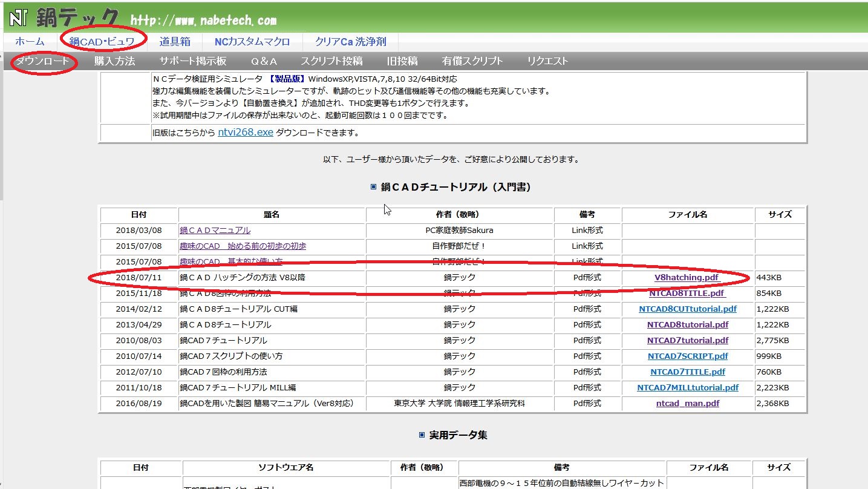Click the ファイル名 header in tutorial table

688,215
